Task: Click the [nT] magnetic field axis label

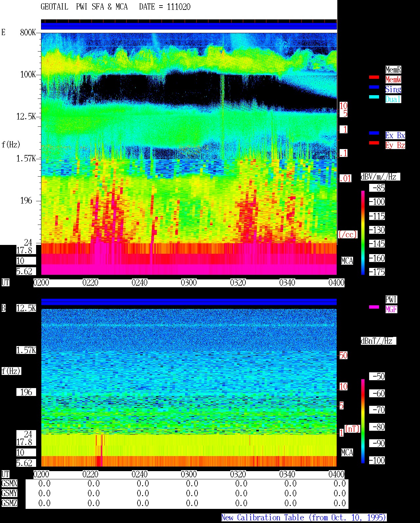Action: click(x=352, y=429)
